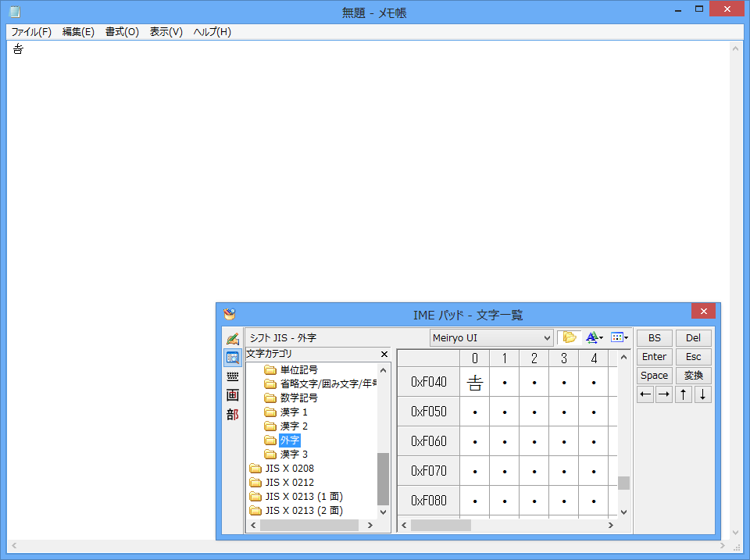Click the character list icon in sidebar
Viewport: 750px width, 560px height.
(232, 358)
